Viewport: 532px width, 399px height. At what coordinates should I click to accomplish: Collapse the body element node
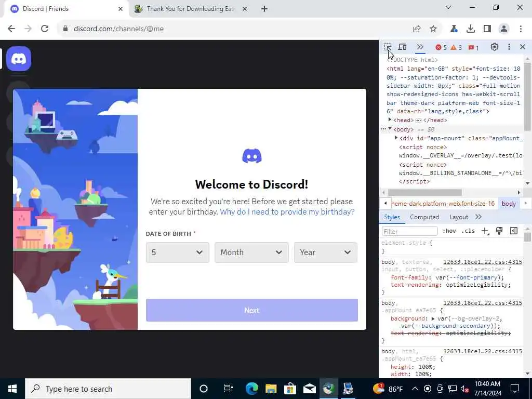tap(390, 129)
